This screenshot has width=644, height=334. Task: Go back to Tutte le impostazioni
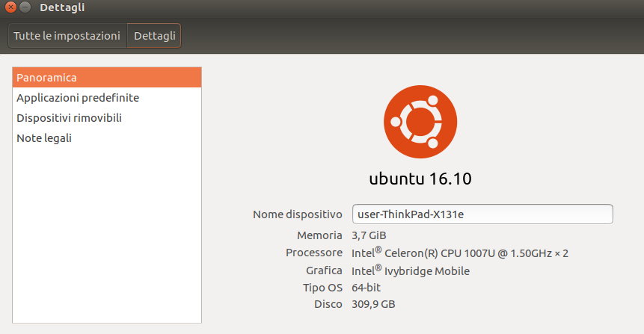[67, 36]
